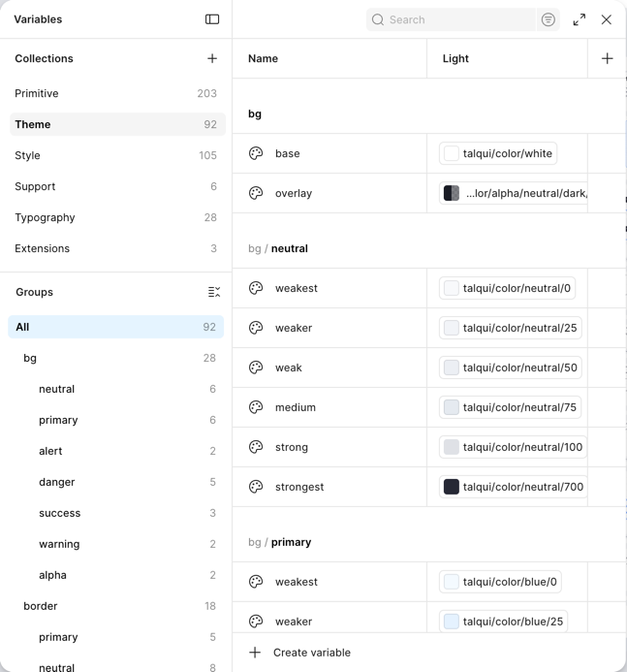627x672 pixels.
Task: Click palette icon of bg/neutral weaker
Action: pos(256,328)
